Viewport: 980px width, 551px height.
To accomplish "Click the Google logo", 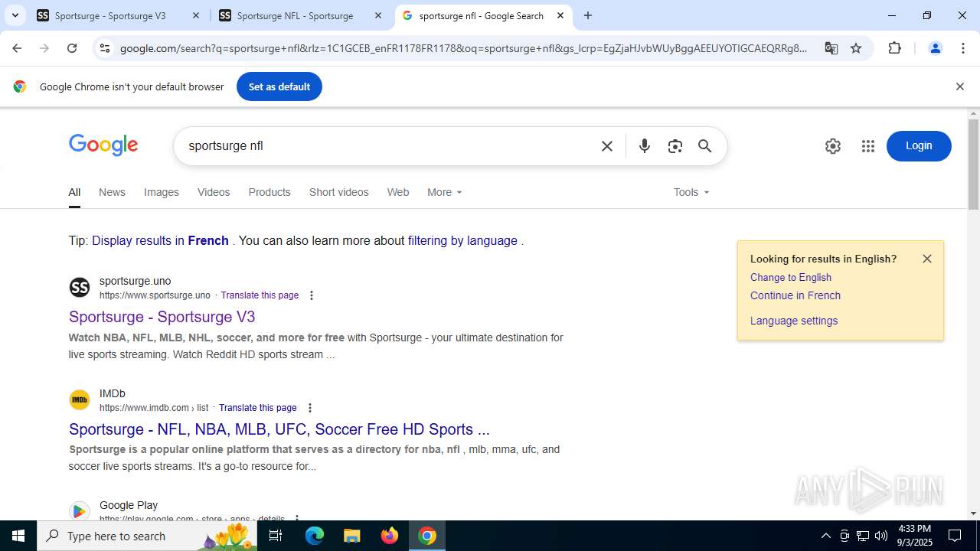I will tap(103, 145).
